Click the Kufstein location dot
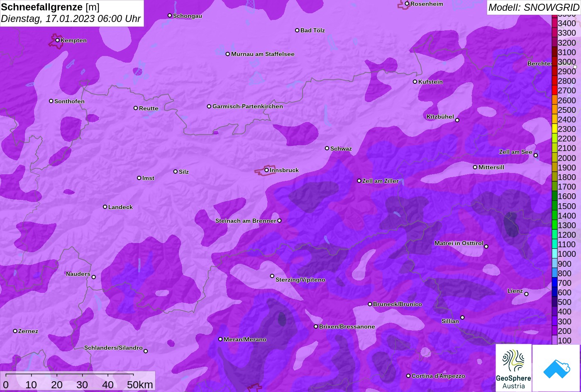 click(x=415, y=82)
